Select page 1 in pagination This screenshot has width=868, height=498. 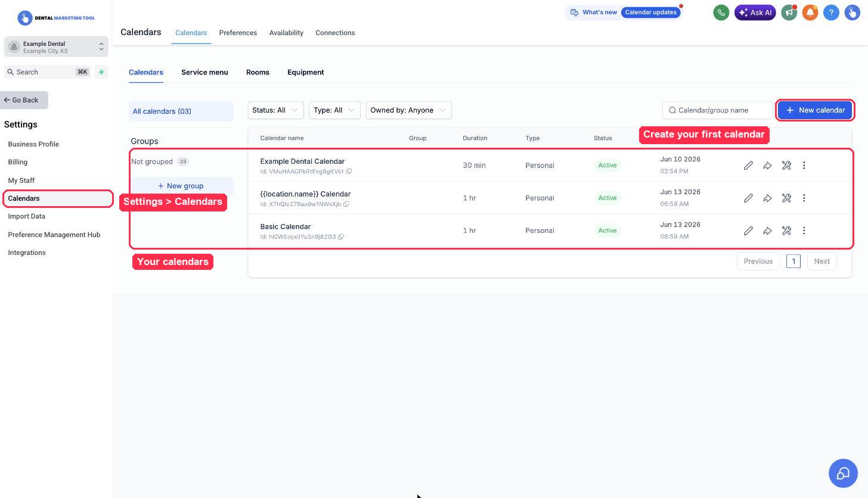point(793,262)
